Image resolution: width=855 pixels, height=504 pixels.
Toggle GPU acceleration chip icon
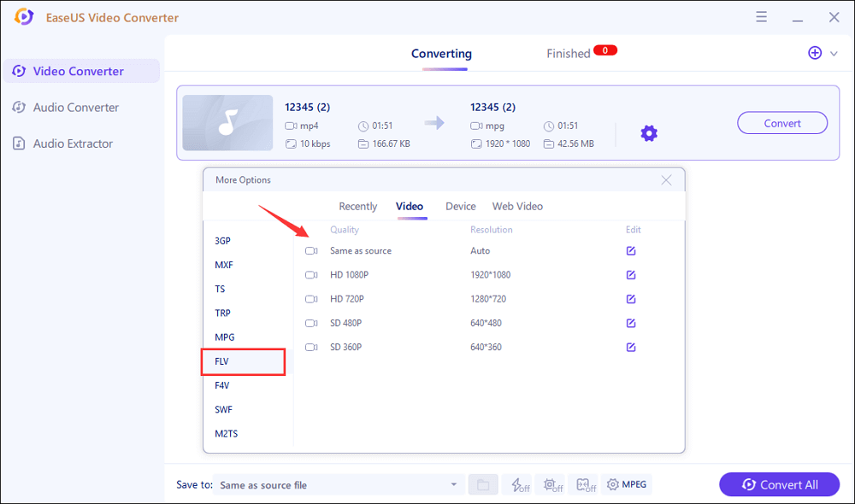[x=551, y=485]
